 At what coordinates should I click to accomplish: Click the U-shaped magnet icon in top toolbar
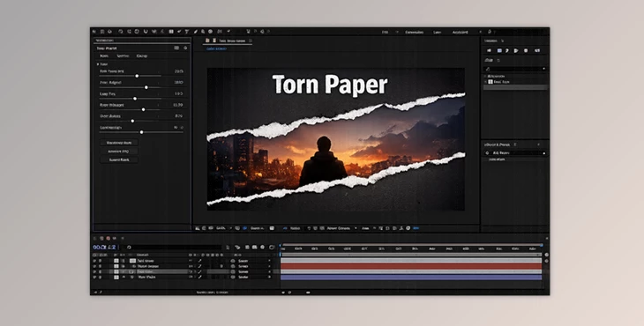click(146, 32)
